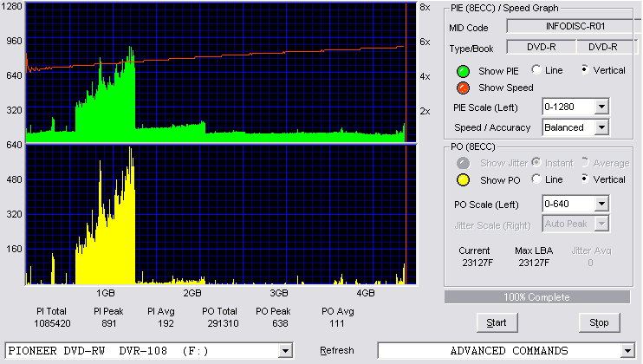The width and height of the screenshot is (643, 364).
Task: Open the PIONEER DVD-RW drive selector arrow
Action: (285, 351)
